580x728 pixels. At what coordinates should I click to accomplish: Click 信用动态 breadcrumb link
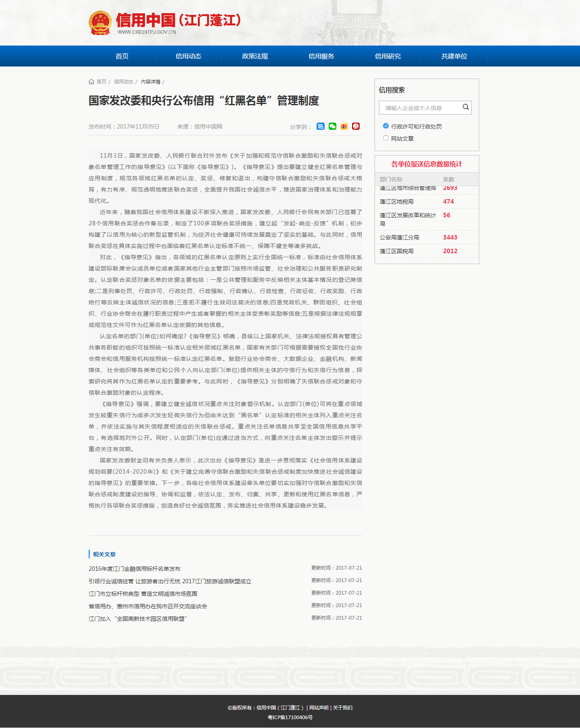pyautogui.click(x=123, y=82)
